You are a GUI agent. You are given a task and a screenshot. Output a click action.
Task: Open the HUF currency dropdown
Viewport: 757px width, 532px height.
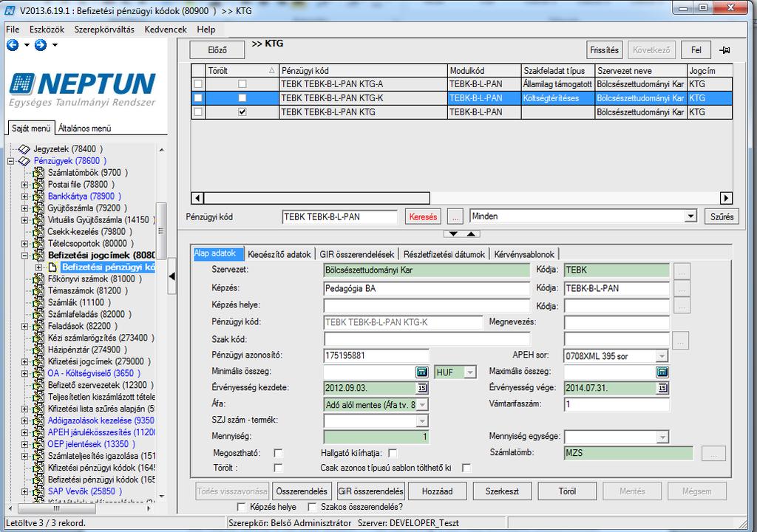coord(469,372)
